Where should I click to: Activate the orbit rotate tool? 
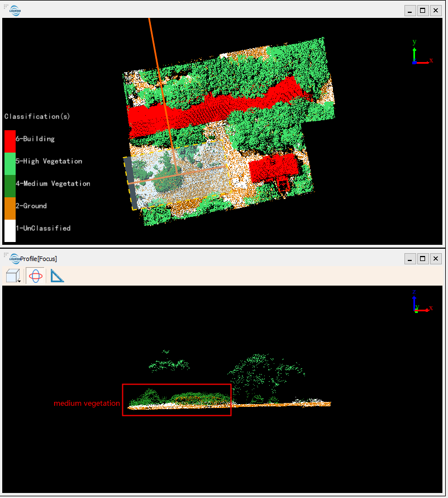click(34, 274)
